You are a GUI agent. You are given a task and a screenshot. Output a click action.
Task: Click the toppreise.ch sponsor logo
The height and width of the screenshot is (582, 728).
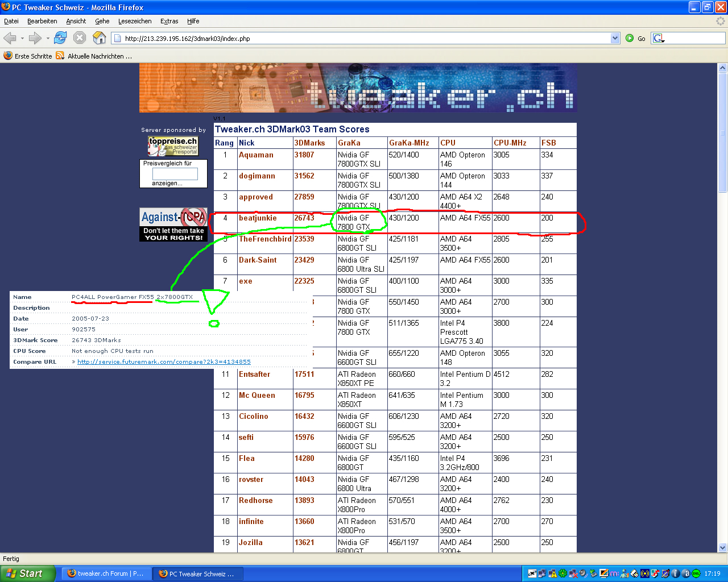[x=173, y=145]
